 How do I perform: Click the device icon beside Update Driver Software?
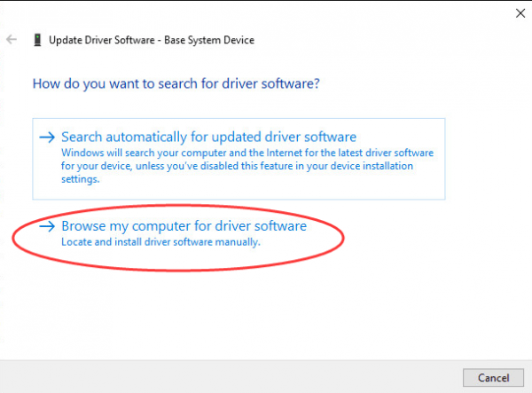coord(36,40)
